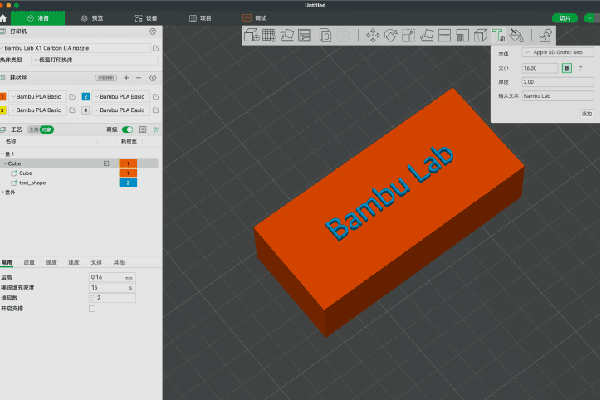The image size is (600, 400).
Task: Open printer settings gear icon
Action: click(152, 31)
